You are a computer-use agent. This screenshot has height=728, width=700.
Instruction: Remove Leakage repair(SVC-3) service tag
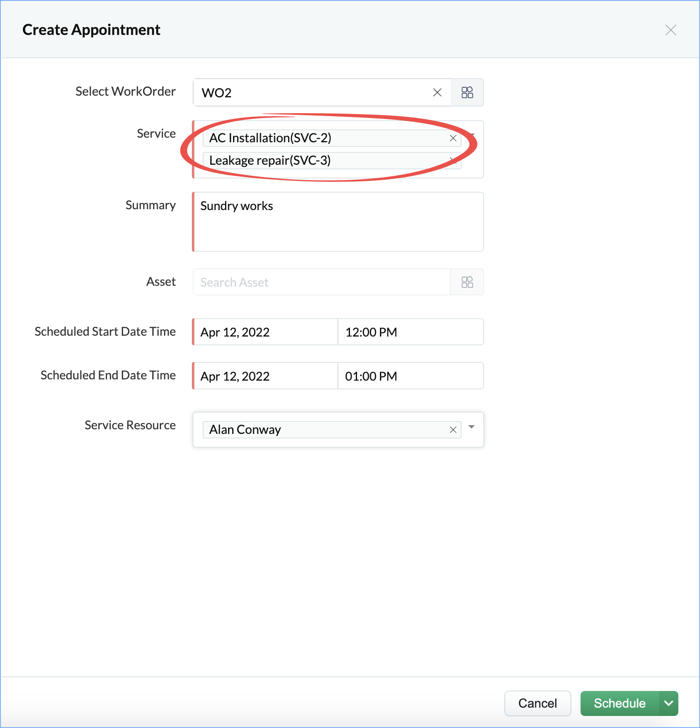click(x=453, y=161)
